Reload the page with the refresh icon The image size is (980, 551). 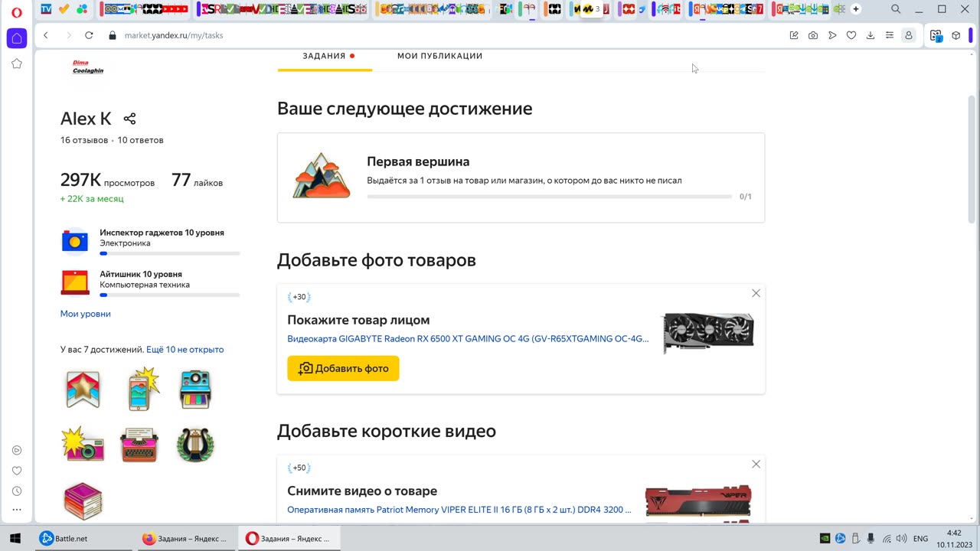point(89,35)
